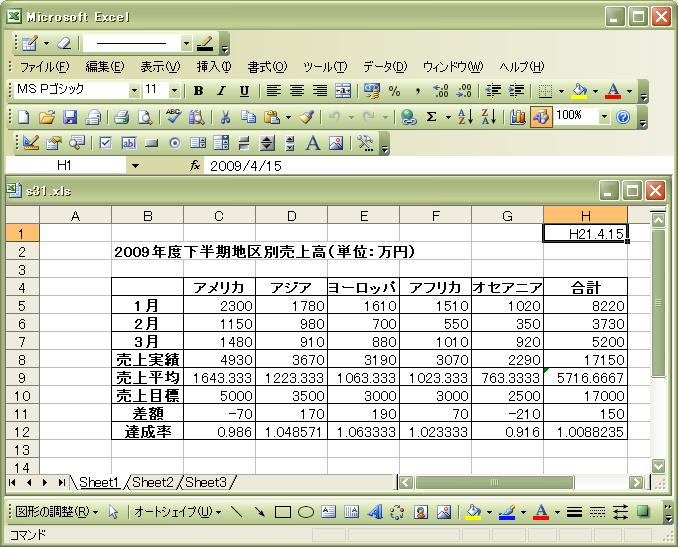
Task: Click vertical scrollbar down arrow
Action: coord(659,466)
